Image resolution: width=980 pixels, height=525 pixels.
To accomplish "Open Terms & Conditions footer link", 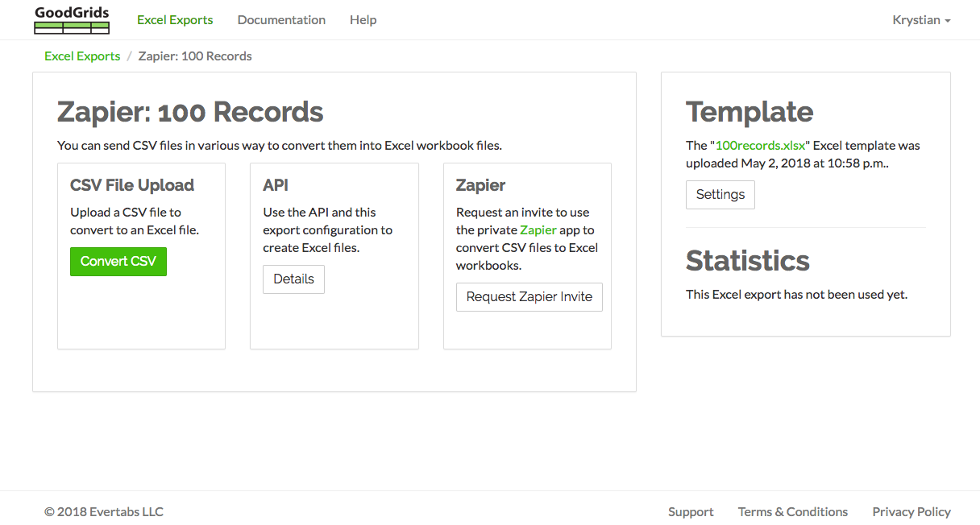I will point(793,512).
